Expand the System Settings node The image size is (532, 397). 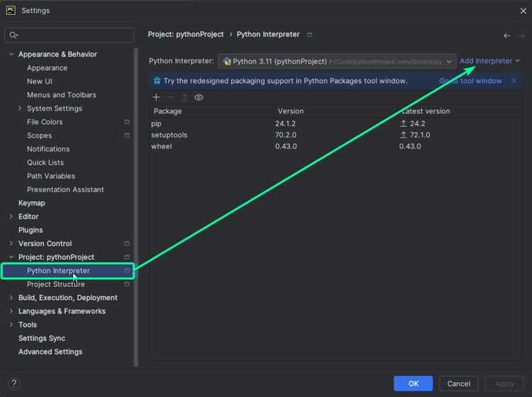(20, 108)
